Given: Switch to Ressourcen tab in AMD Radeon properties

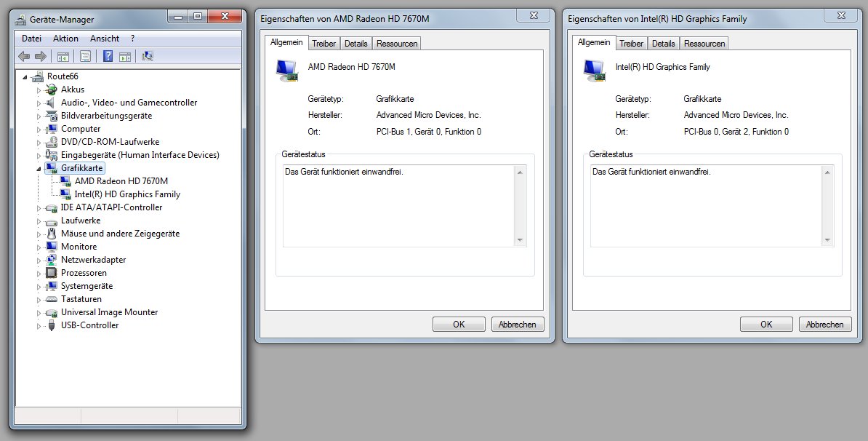Looking at the screenshot, I should point(397,43).
